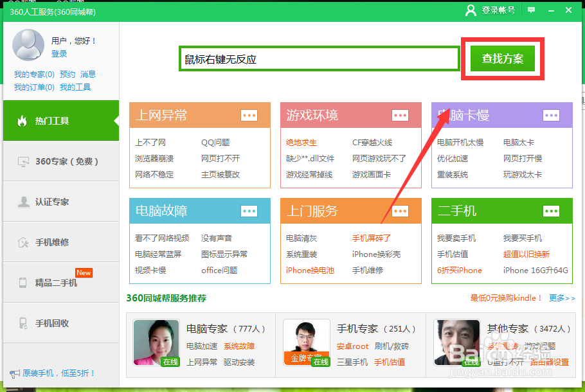585x392 pixels.
Task: Choose 主页被篡改 issue
Action: [221, 175]
